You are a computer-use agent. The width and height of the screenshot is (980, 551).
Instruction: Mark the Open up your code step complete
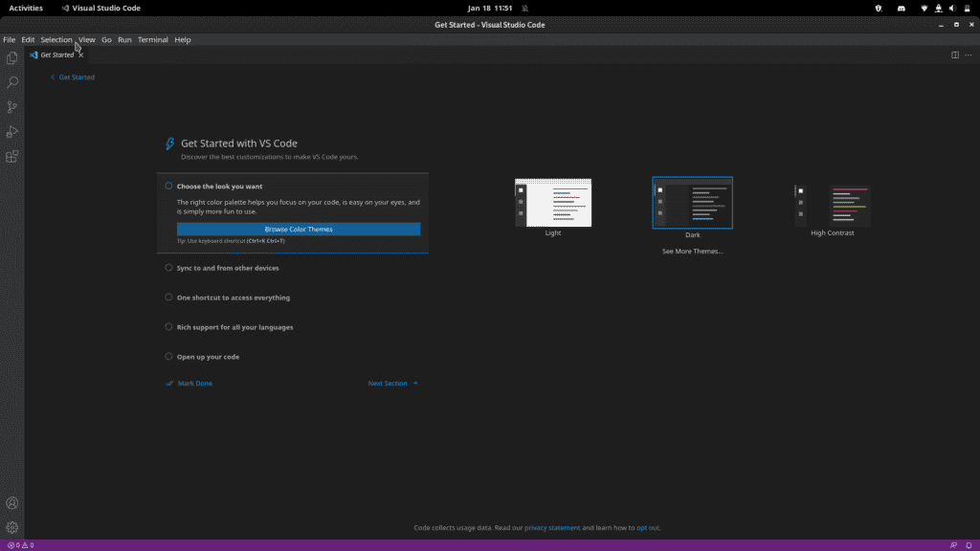(168, 356)
